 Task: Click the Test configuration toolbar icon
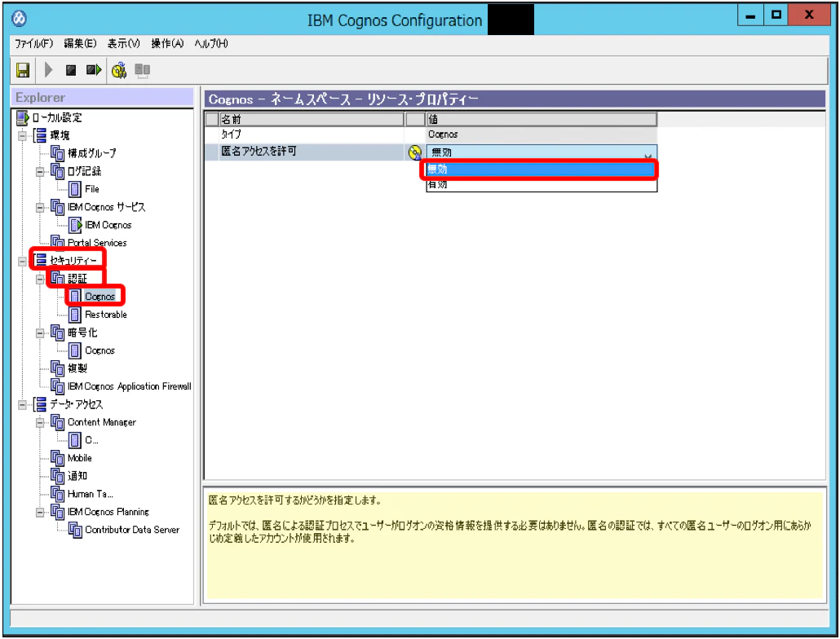tap(119, 70)
